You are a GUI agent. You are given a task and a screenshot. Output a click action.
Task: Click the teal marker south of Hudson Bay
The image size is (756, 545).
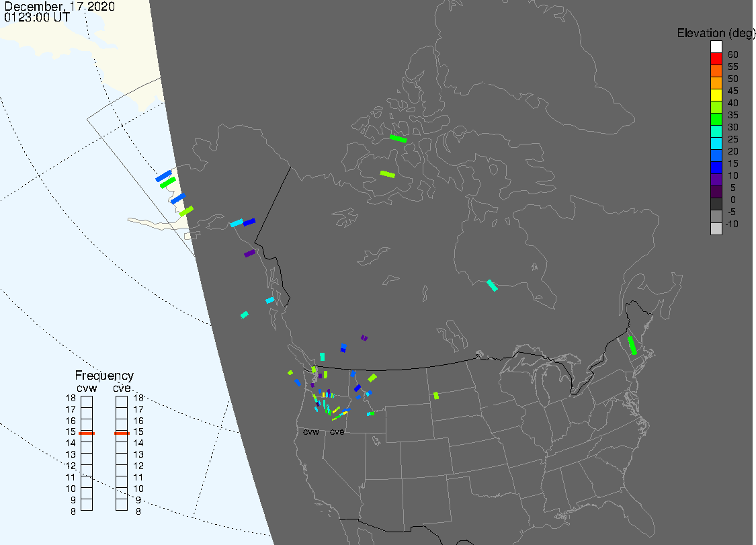pos(493,286)
